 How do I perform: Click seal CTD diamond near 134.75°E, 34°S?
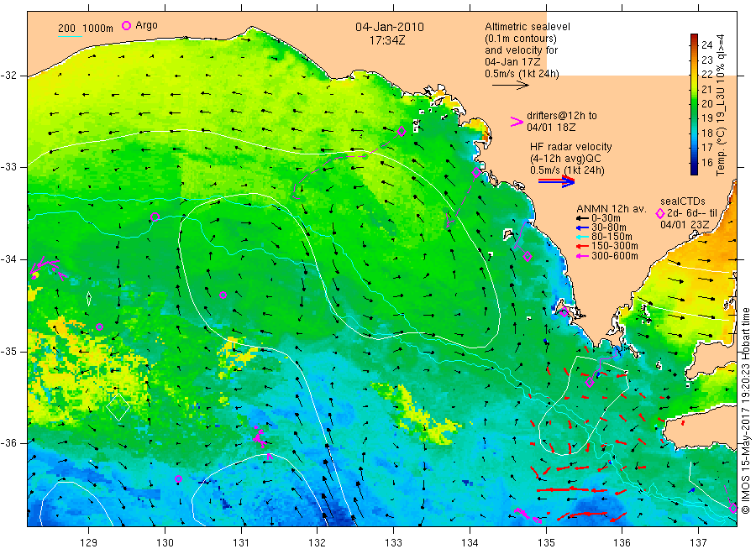[x=528, y=257]
